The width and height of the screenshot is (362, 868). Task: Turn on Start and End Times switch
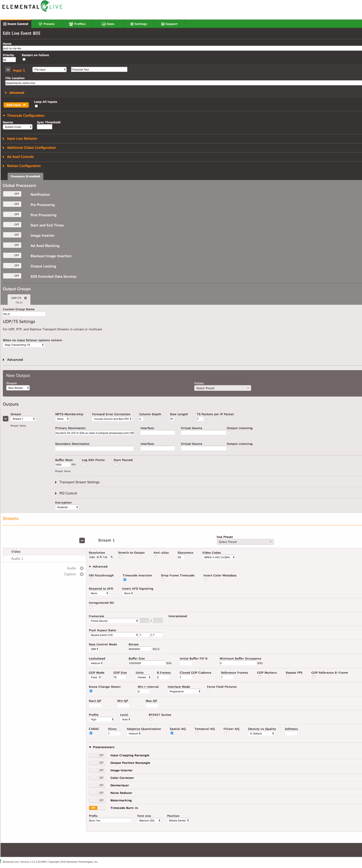coord(12,225)
